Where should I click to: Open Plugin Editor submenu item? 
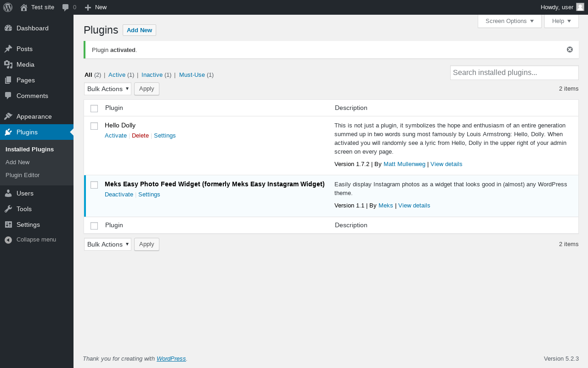pos(23,175)
